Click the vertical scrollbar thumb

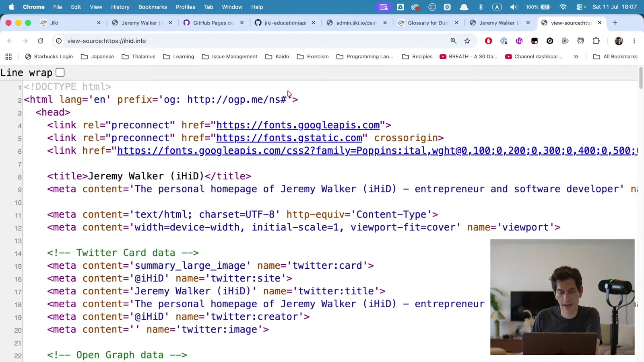[x=641, y=78]
